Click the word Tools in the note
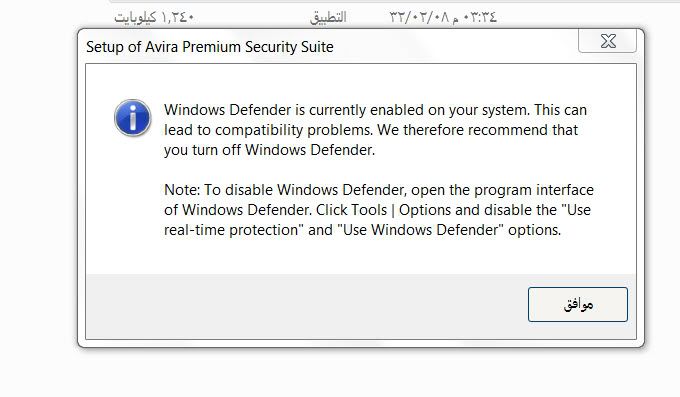 (x=369, y=210)
